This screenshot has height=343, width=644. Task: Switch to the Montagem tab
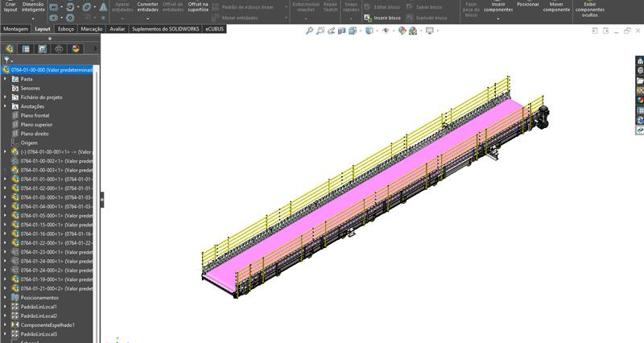point(15,28)
